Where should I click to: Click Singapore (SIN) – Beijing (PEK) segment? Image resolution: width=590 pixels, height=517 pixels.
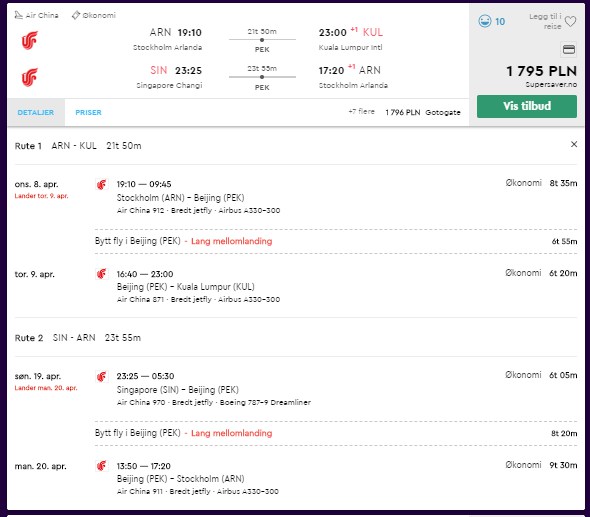pyautogui.click(x=178, y=389)
